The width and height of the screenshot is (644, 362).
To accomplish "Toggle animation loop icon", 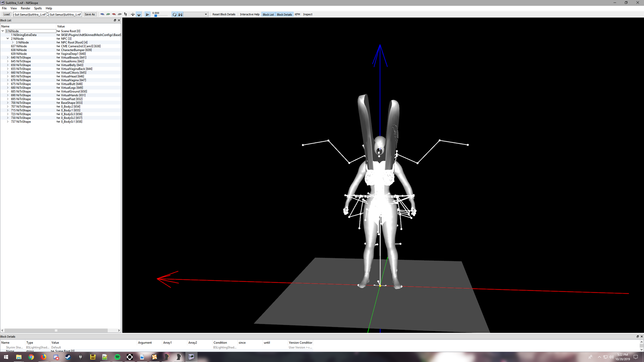I will coord(174,14).
